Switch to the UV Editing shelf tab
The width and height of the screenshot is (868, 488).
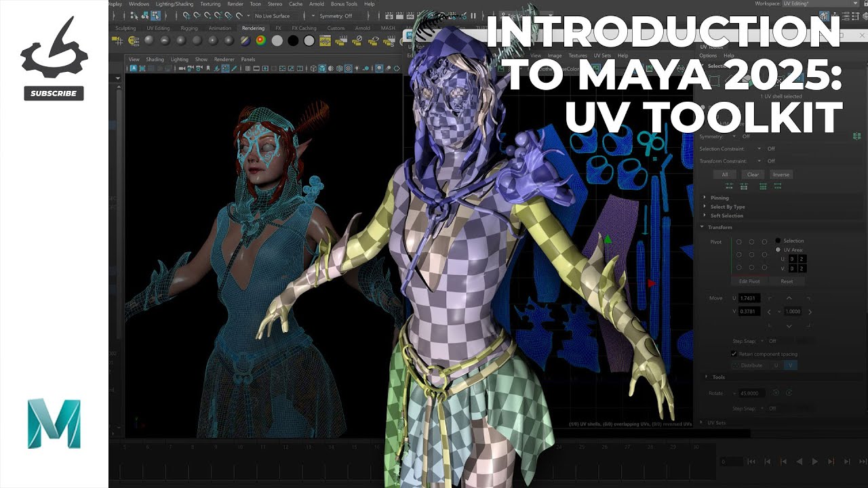coord(158,28)
